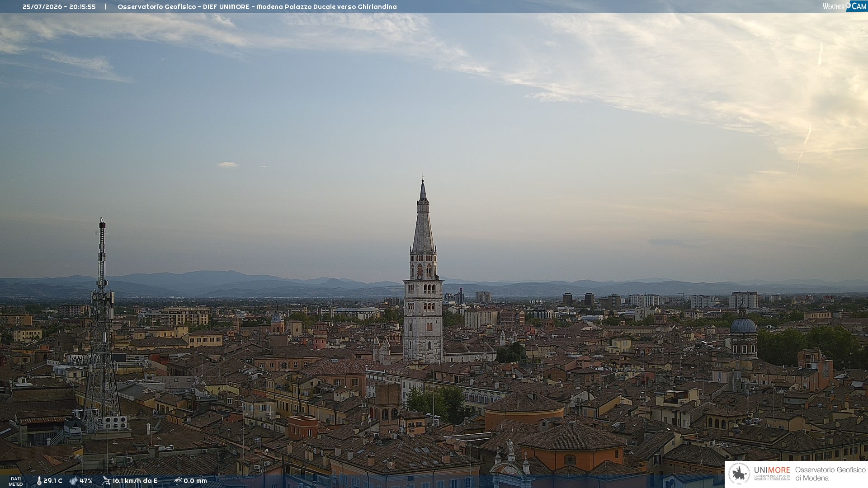This screenshot has height=488, width=868.
Task: Click the humidity droplet icon
Action: point(74,481)
